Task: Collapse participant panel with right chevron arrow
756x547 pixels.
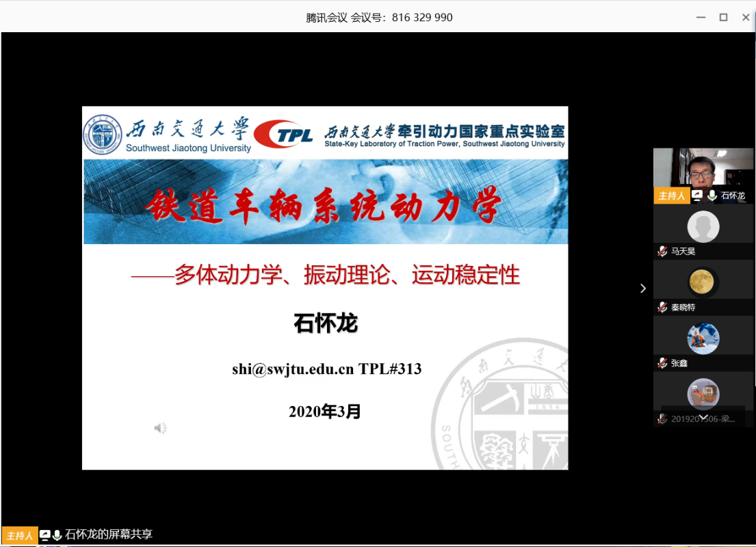Action: (642, 289)
